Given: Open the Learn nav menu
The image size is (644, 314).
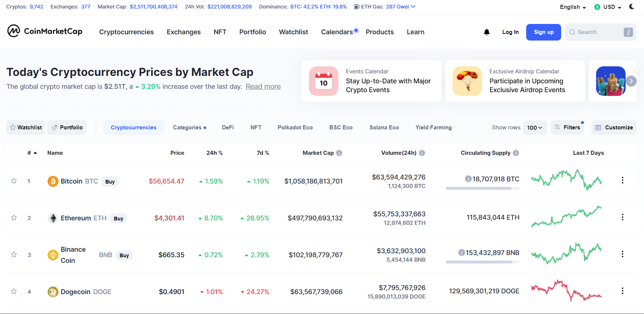Looking at the screenshot, I should coord(415,32).
